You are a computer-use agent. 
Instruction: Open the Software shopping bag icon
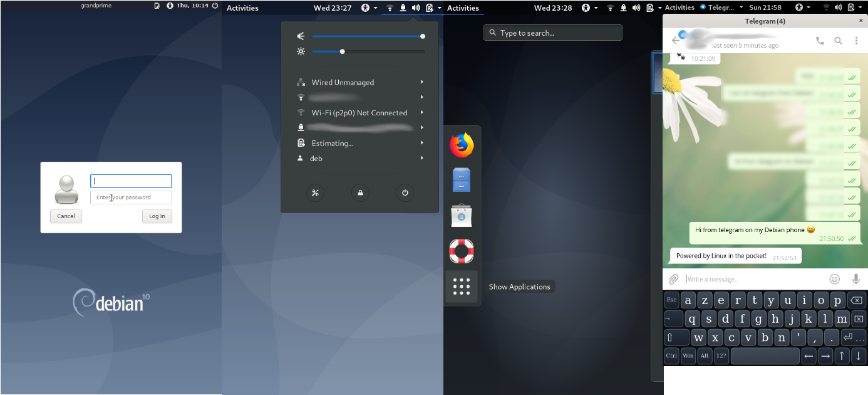(462, 216)
